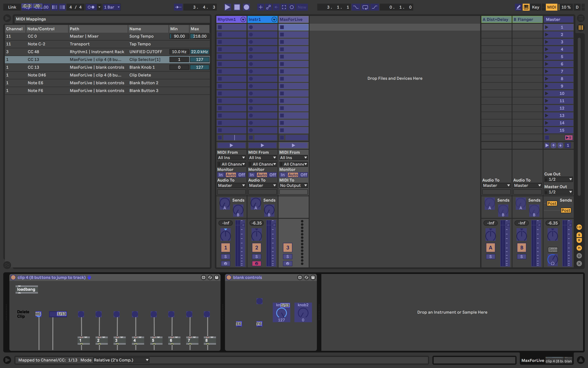Toggle the Instr1 track activator button 2
588x368 pixels.
257,248
